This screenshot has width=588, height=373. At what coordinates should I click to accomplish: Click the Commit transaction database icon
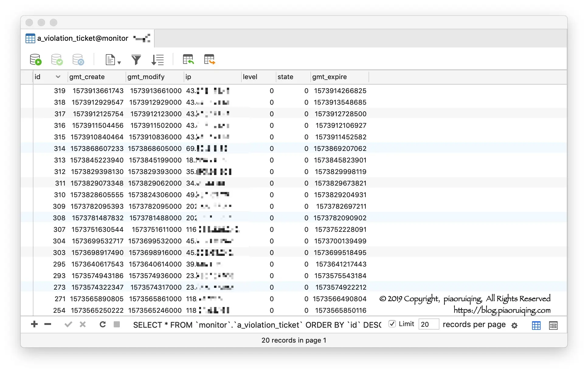pyautogui.click(x=57, y=60)
